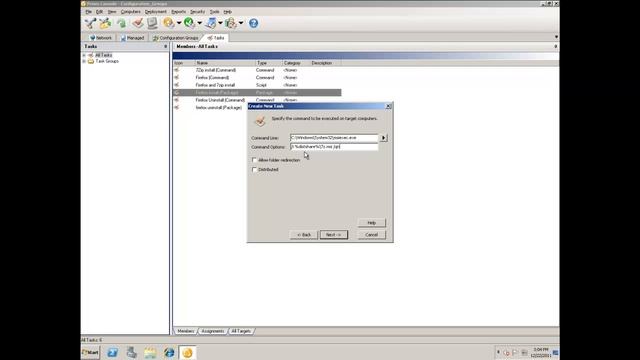Screen dimensions: 640x360
Task: Click the network-with-yellow-folder toolbar icon
Action: (x=105, y=23)
